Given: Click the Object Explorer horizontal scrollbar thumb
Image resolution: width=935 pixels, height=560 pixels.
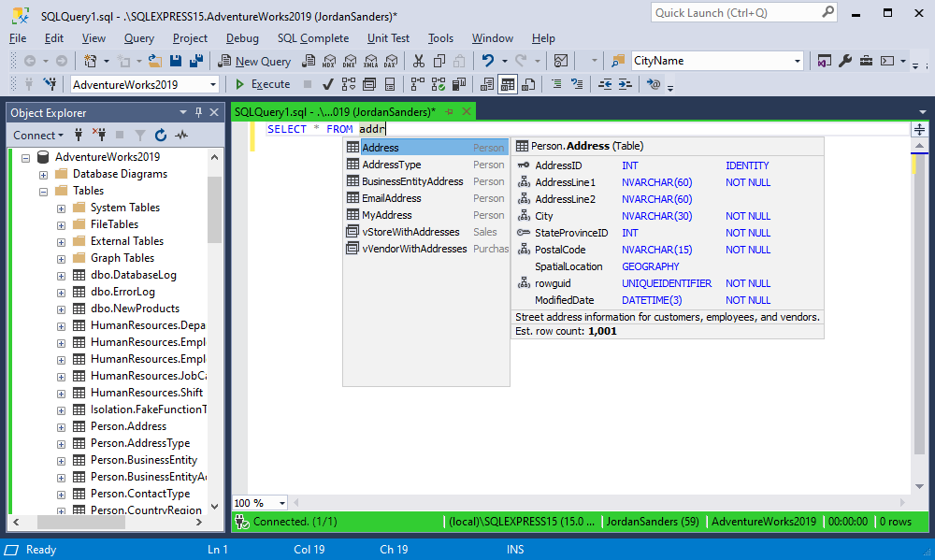Looking at the screenshot, I should 81,522.
